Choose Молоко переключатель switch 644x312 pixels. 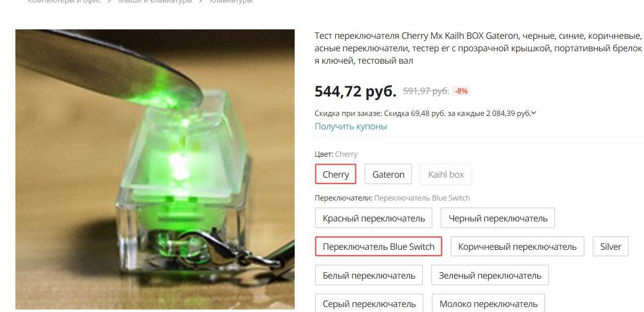(488, 303)
